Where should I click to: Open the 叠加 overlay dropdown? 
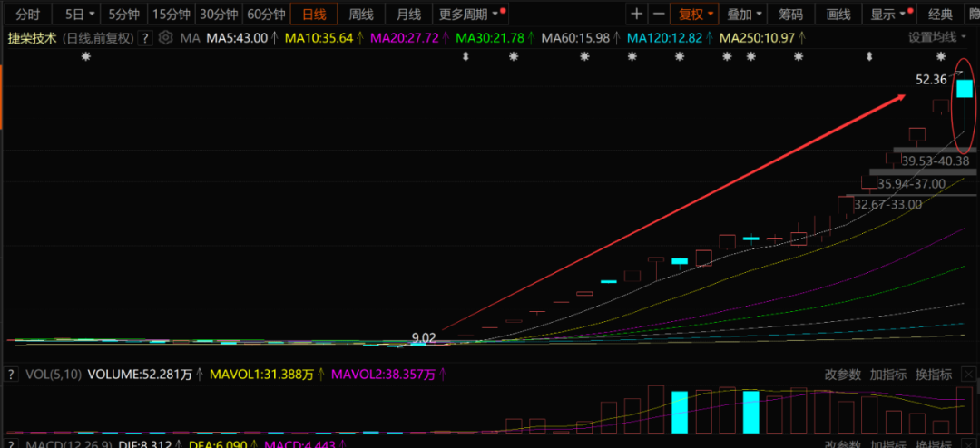(744, 14)
